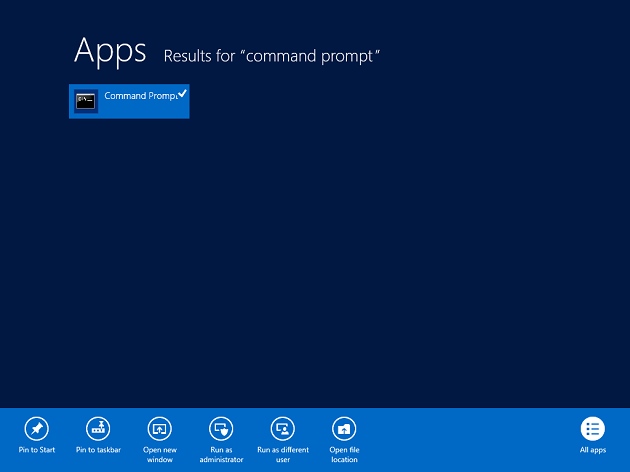Click the Results for "command prompt" text
Viewport: 630px width, 472px height.
coord(271,55)
